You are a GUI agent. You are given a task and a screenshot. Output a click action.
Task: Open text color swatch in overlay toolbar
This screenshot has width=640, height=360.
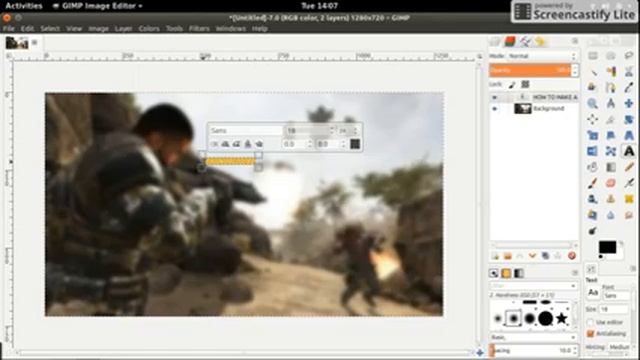[x=355, y=144]
